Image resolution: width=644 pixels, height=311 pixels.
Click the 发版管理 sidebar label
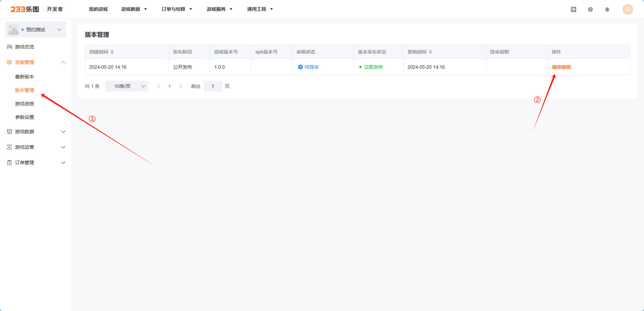[25, 62]
